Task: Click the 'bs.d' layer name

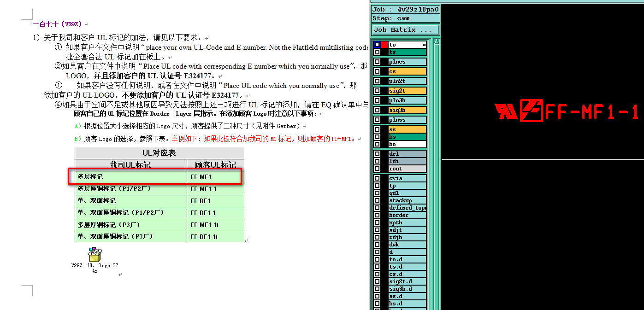Action: pos(408,304)
